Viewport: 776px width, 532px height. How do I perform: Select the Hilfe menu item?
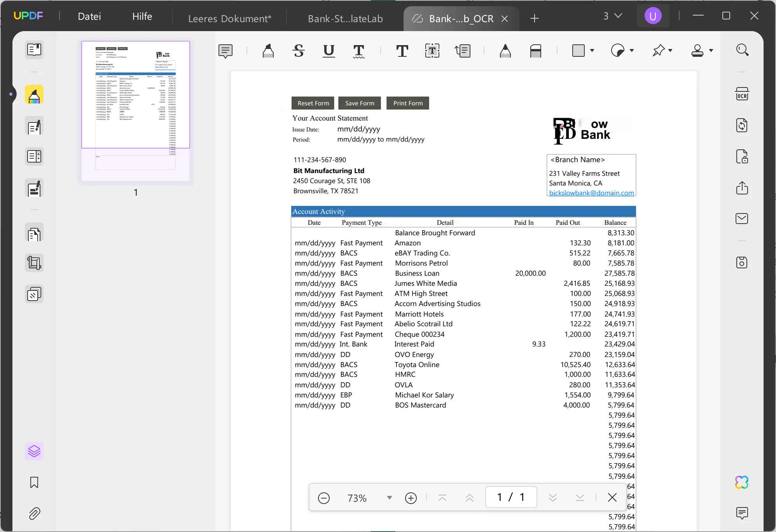pyautogui.click(x=142, y=16)
